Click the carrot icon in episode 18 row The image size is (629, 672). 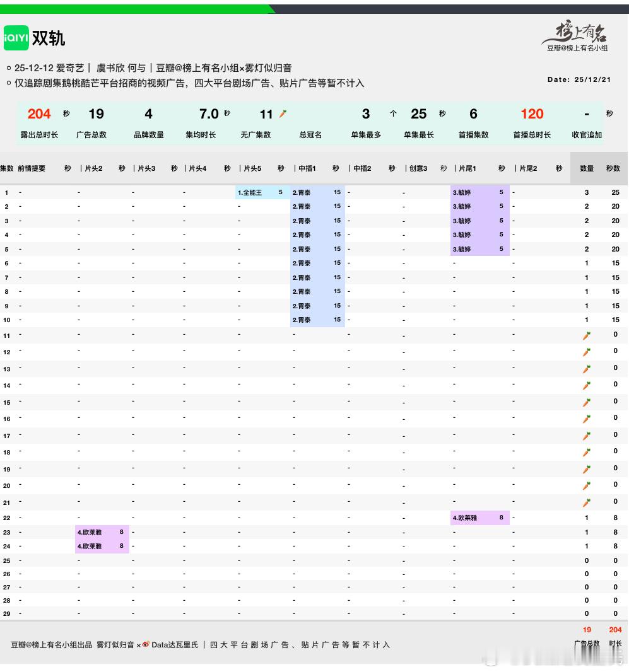(587, 453)
